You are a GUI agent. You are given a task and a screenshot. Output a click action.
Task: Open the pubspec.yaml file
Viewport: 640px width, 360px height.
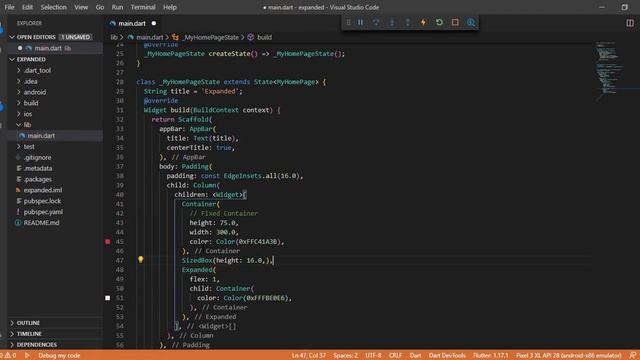click(x=43, y=212)
